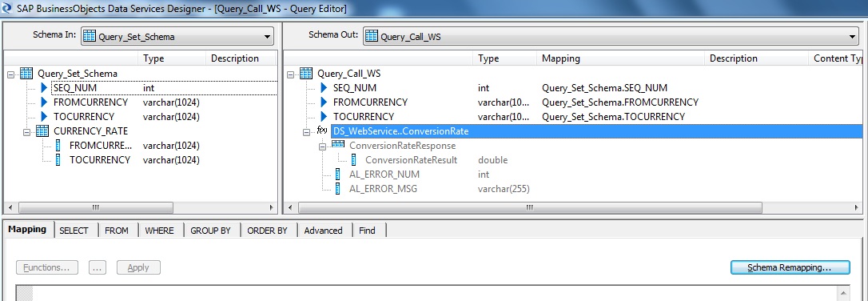This screenshot has width=868, height=301.
Task: Click the Schema Out horizontal scrollbar thumb
Action: 530,207
